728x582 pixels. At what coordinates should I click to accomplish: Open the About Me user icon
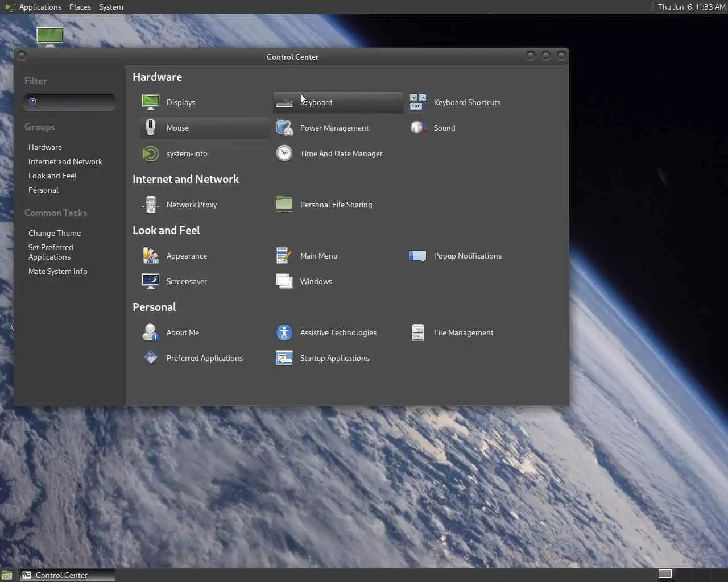coord(151,332)
